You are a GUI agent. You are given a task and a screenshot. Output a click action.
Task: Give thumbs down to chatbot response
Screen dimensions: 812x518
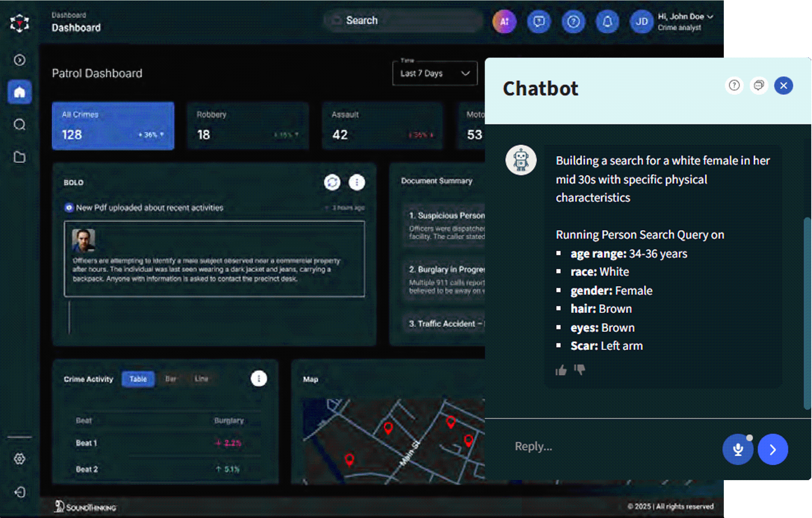pos(580,369)
